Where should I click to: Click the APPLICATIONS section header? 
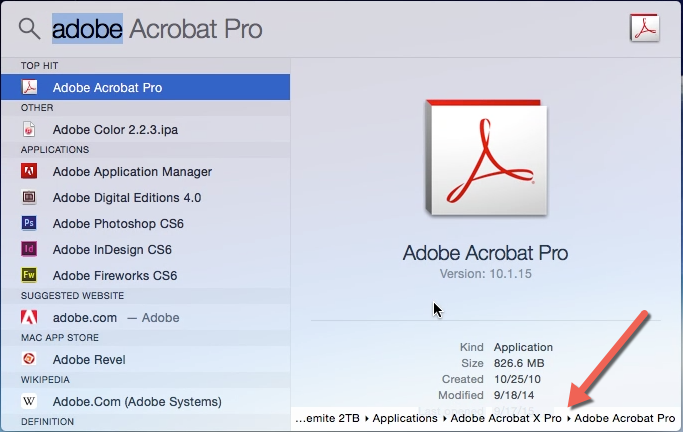[x=55, y=150]
